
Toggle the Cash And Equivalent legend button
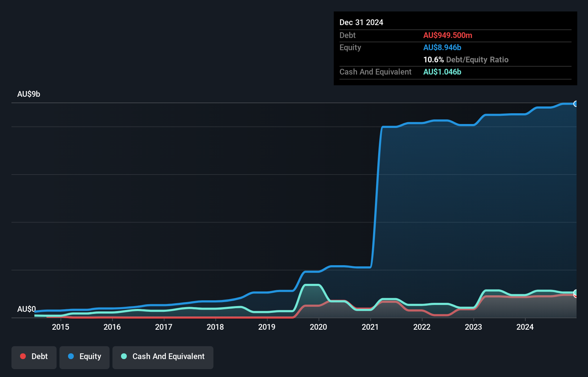163,357
